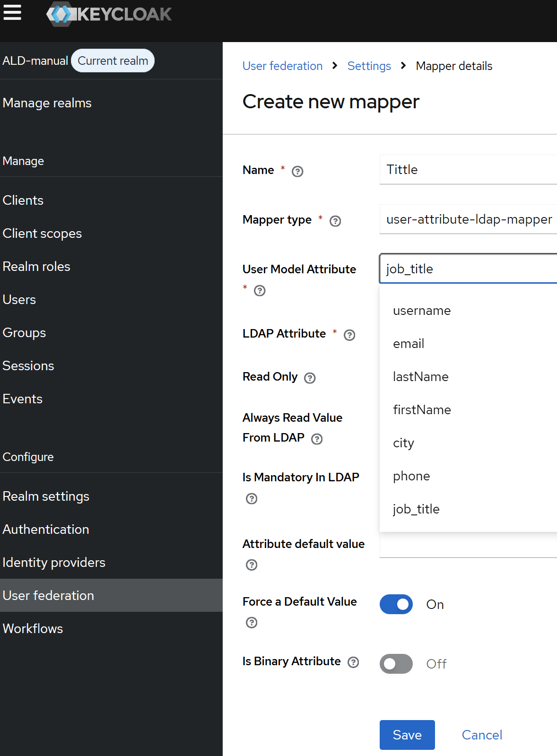
Task: Enable the Is Binary Attribute toggle
Action: [396, 664]
